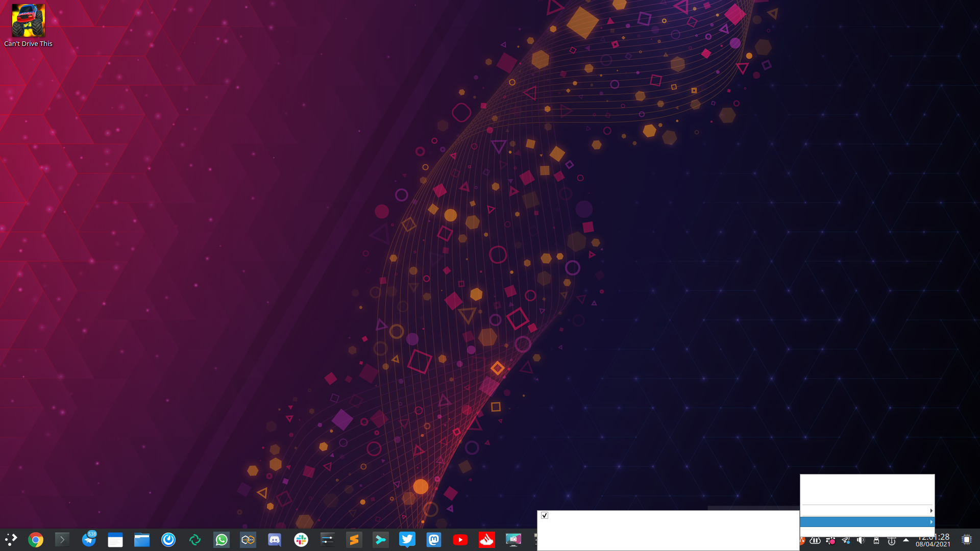The width and height of the screenshot is (980, 551).
Task: Click the red YouTube taskbar icon
Action: coord(460,540)
